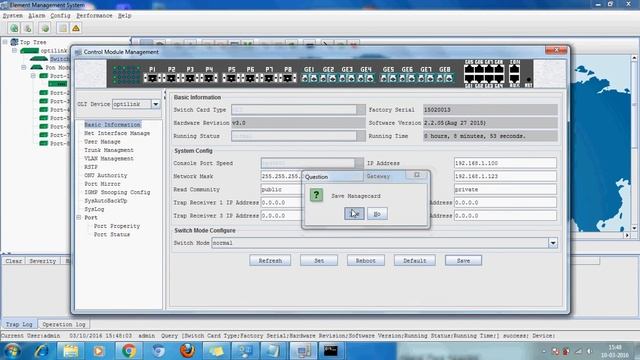
Task: Click the Refresh button
Action: (270, 260)
